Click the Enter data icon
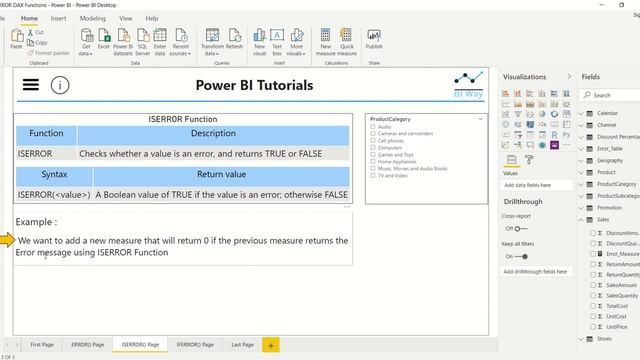 click(160, 36)
